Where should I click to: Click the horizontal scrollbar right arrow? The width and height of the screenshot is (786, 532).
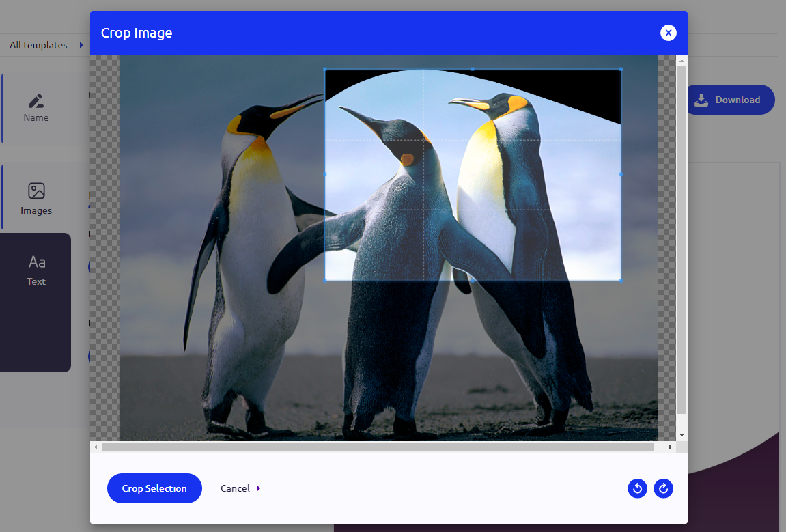click(x=671, y=447)
